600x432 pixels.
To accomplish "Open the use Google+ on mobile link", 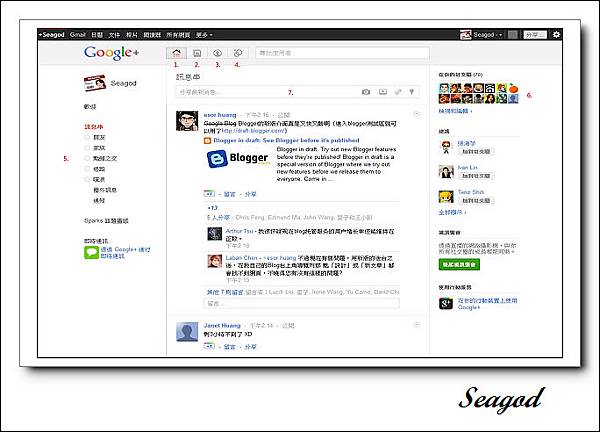I will 488,304.
